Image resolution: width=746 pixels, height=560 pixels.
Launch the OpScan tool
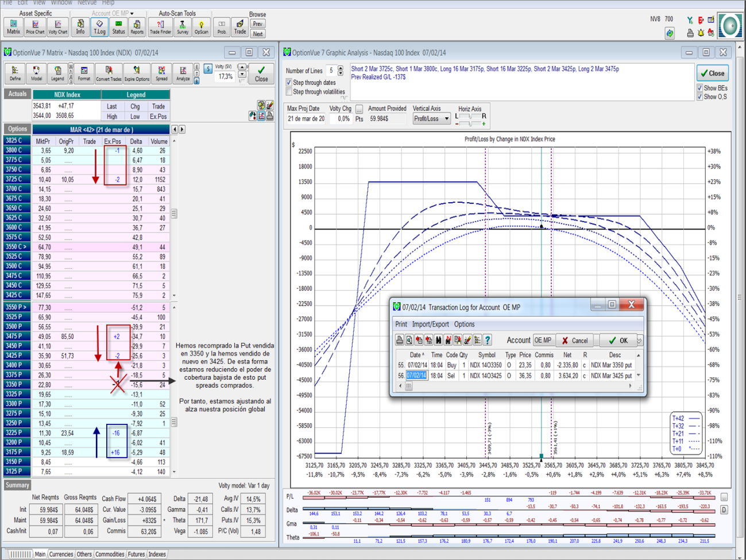point(201,26)
